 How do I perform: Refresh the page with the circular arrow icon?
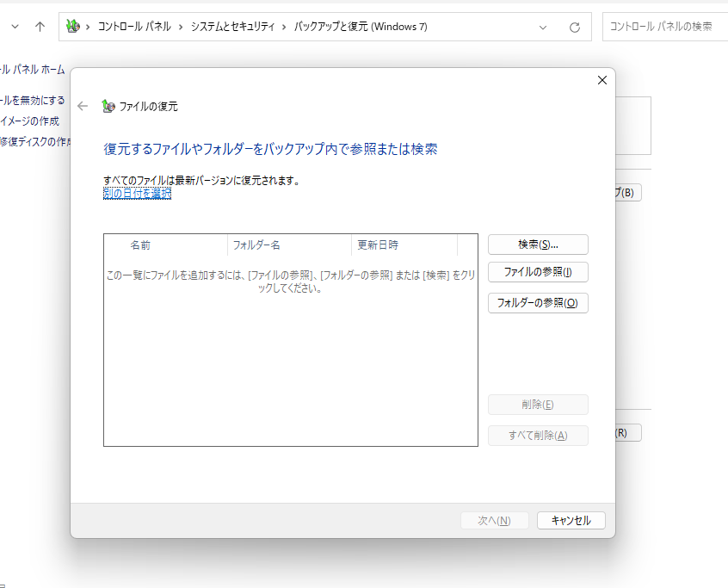click(574, 27)
